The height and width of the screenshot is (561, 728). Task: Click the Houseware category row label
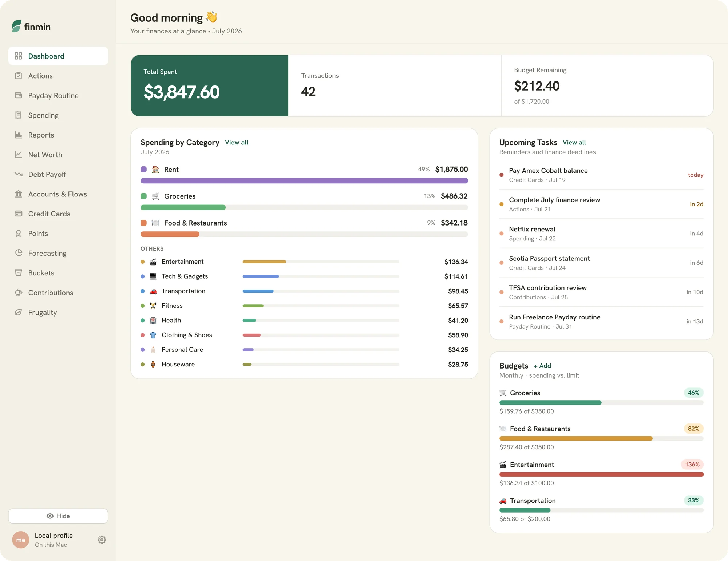178,364
